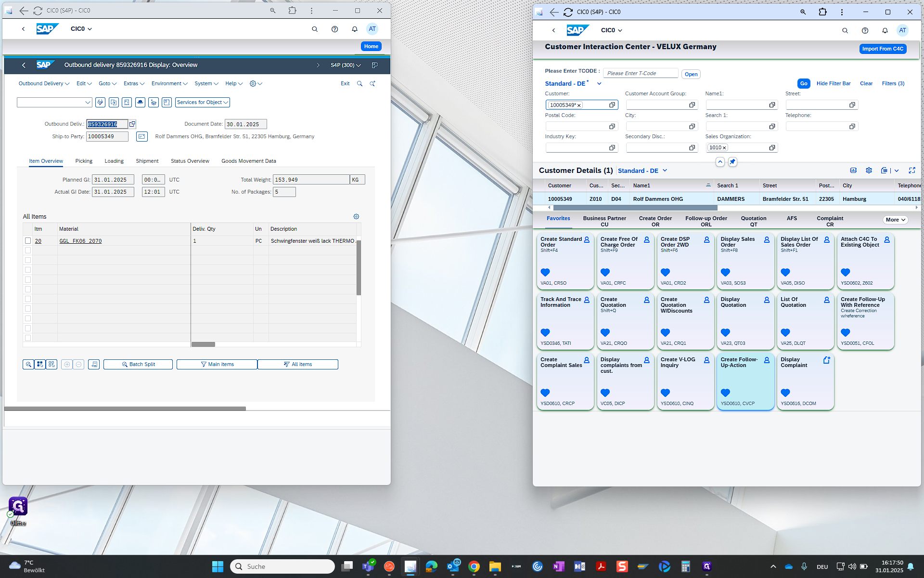The width and height of the screenshot is (924, 578).
Task: Click the Windows taskbar search box
Action: click(282, 566)
